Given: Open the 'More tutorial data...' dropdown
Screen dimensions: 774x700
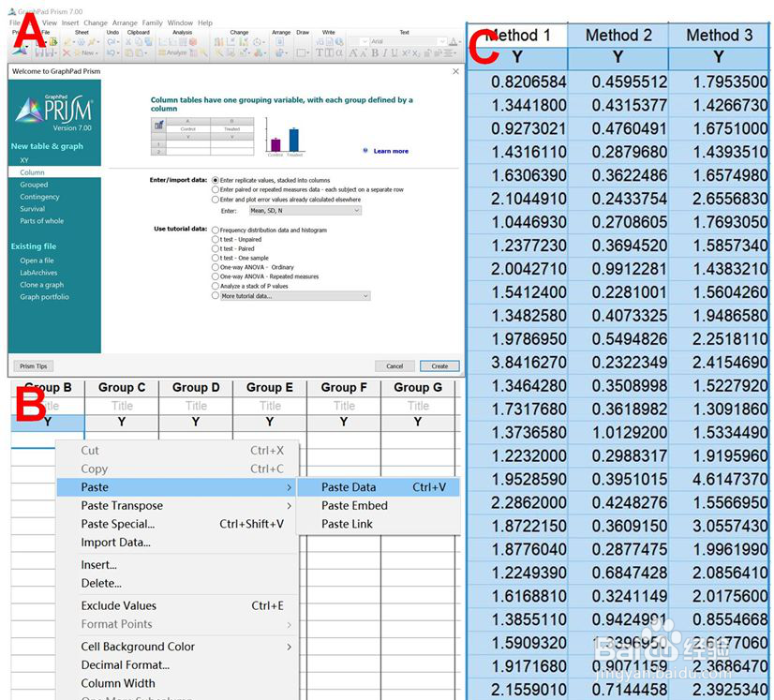Looking at the screenshot, I should tap(294, 296).
